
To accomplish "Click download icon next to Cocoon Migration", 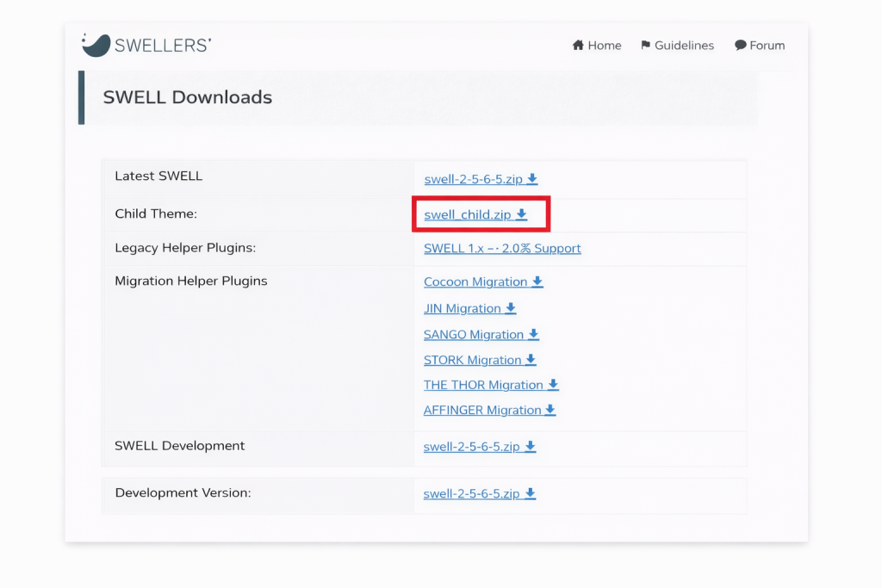I will pyautogui.click(x=537, y=282).
